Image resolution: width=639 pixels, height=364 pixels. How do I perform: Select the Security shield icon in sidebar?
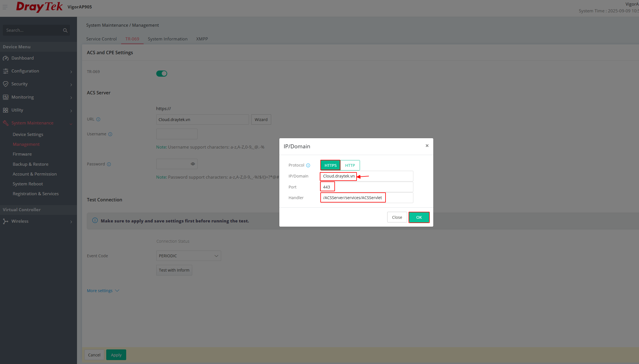6,84
